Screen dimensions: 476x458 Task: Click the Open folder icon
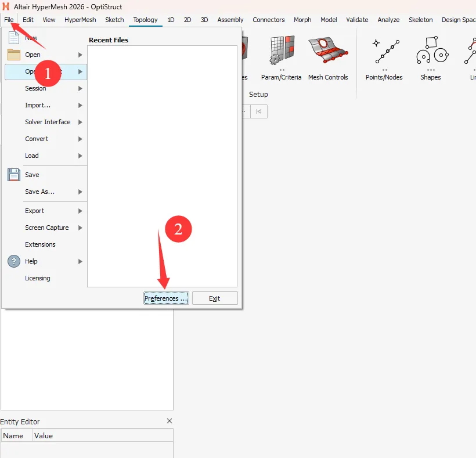coord(14,55)
